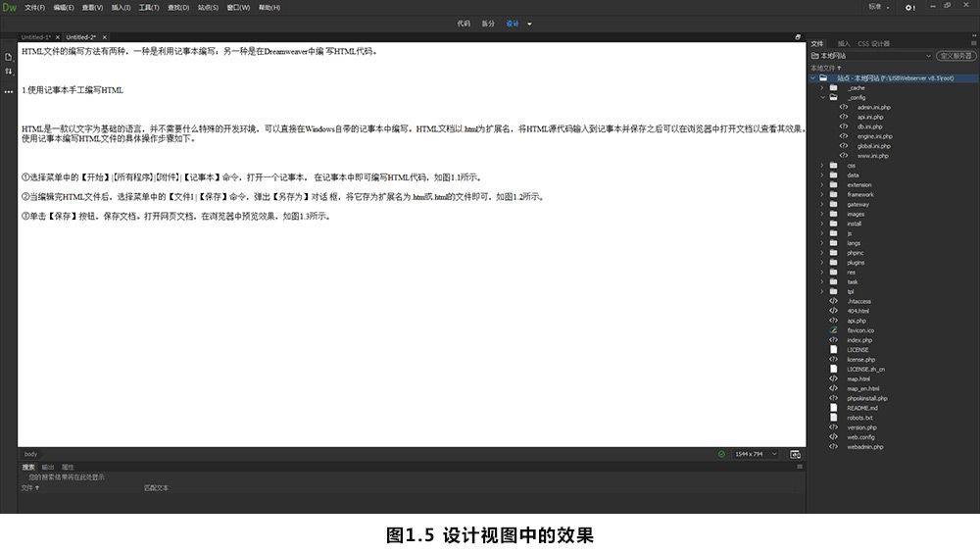Click the green linting status checkmark icon
The width and height of the screenshot is (980, 553).
(x=721, y=454)
